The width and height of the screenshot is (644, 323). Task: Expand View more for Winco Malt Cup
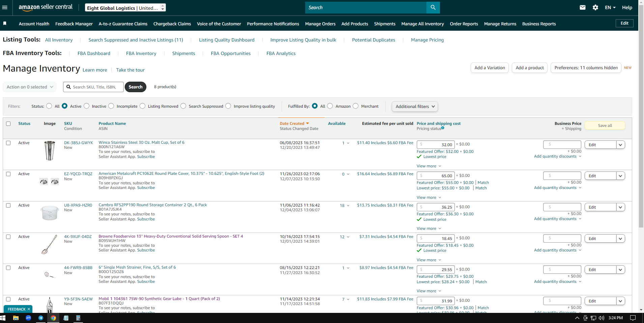click(x=429, y=166)
